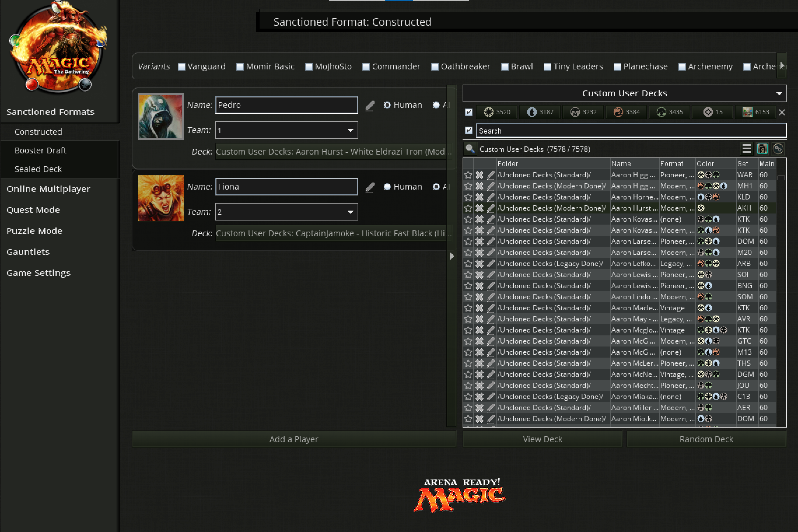Go to Quest Mode menu
Viewport: 798px width, 532px height.
[x=33, y=210]
